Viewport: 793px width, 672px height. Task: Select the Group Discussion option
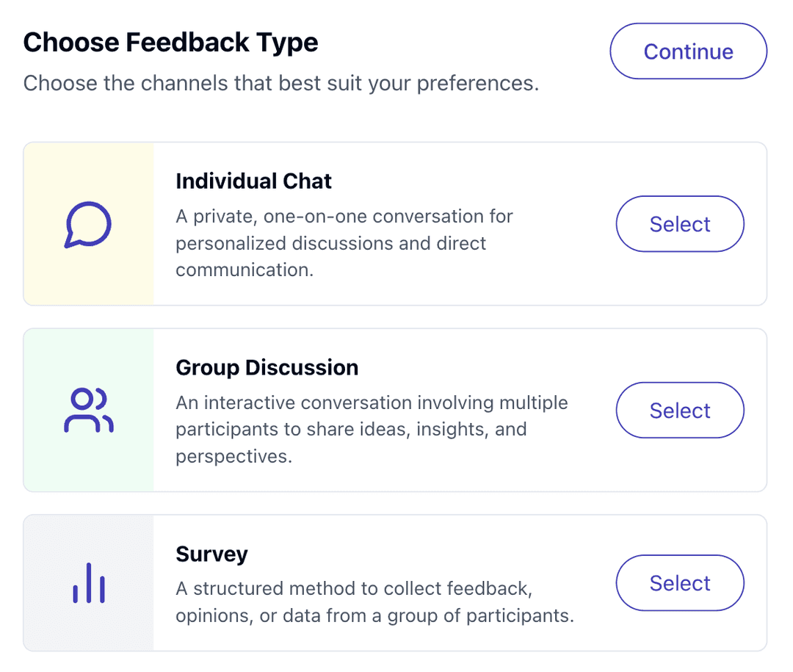tap(680, 410)
